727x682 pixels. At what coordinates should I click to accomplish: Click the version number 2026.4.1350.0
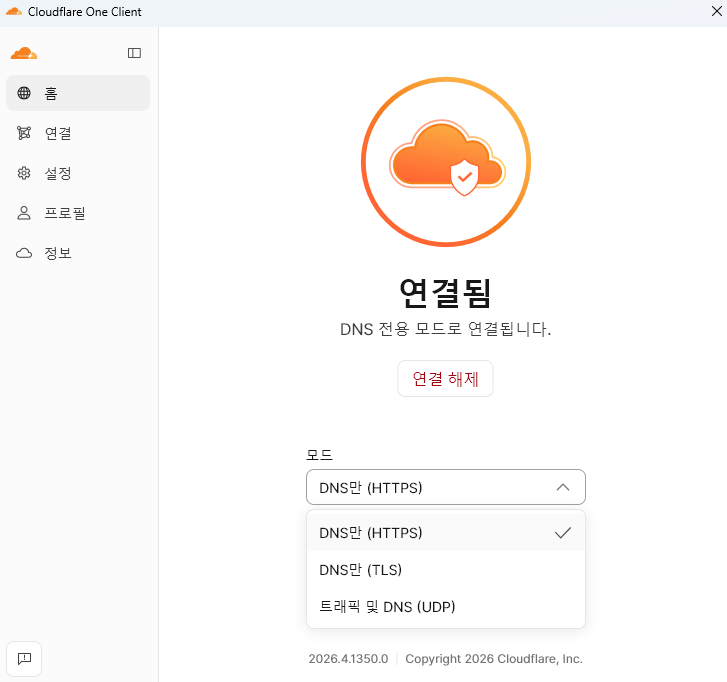pyautogui.click(x=348, y=659)
